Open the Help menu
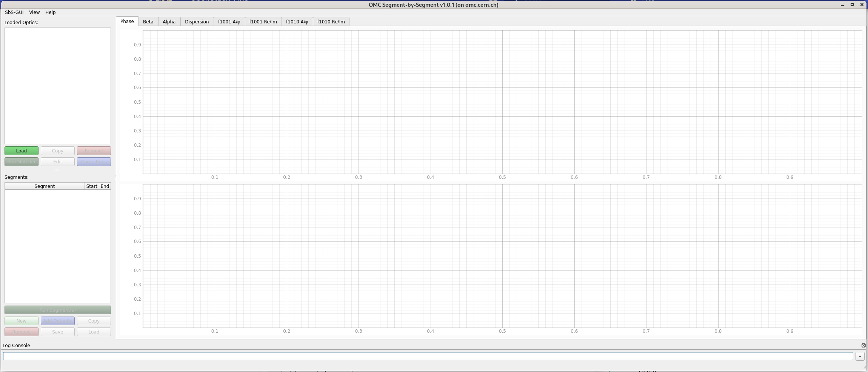Screen dimensions: 868x372 (x=51, y=12)
